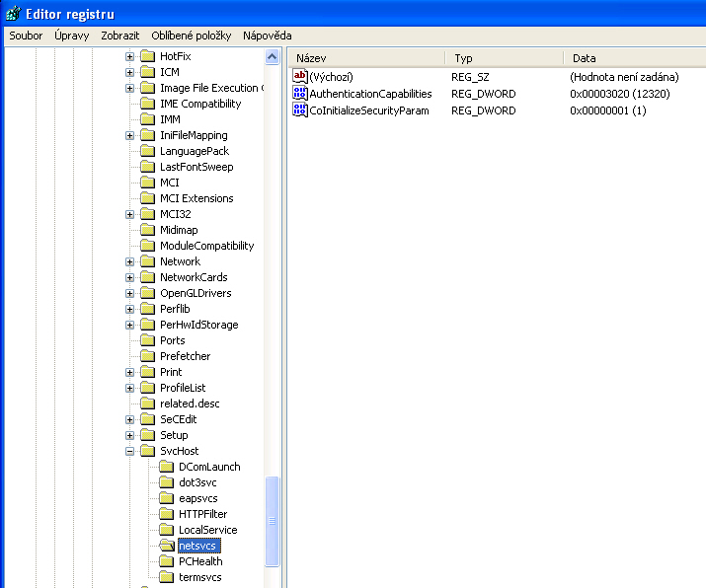706x588 pixels.
Task: Select the LastFontSweep key
Action: pos(196,167)
